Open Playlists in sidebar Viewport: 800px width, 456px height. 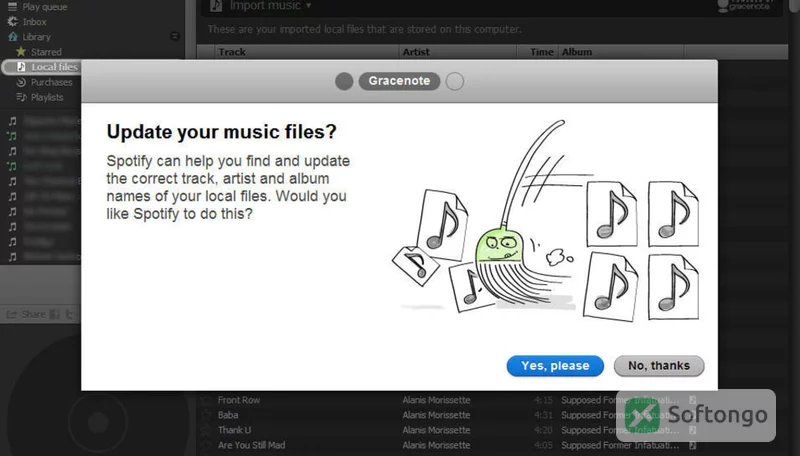[x=47, y=97]
